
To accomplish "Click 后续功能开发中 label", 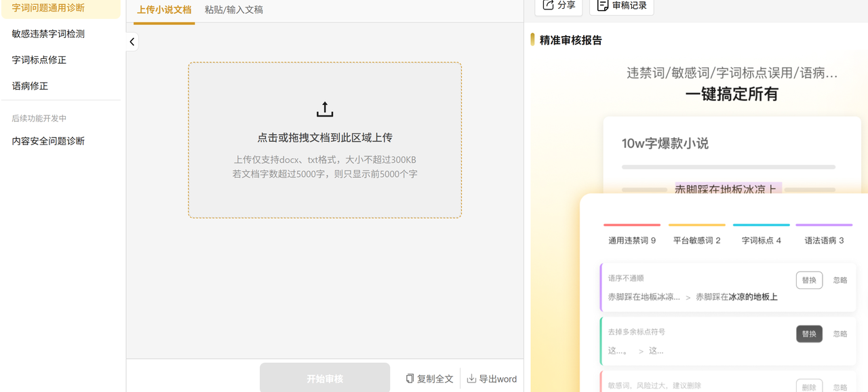I will (39, 118).
